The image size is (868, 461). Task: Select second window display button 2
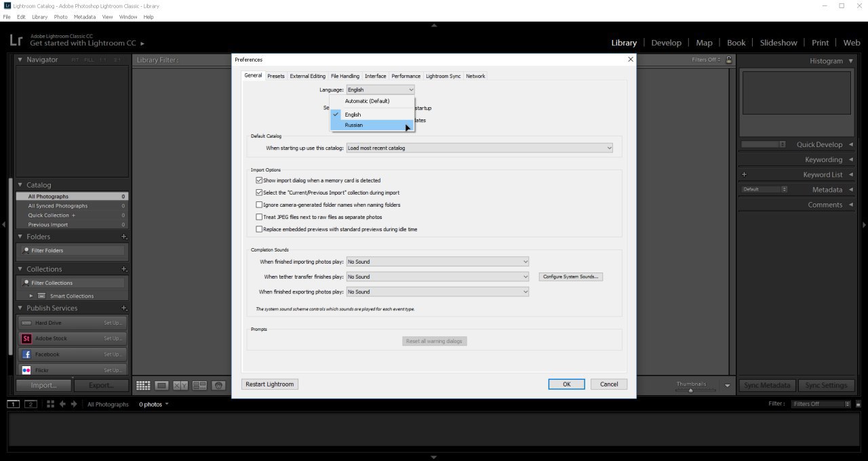point(30,404)
